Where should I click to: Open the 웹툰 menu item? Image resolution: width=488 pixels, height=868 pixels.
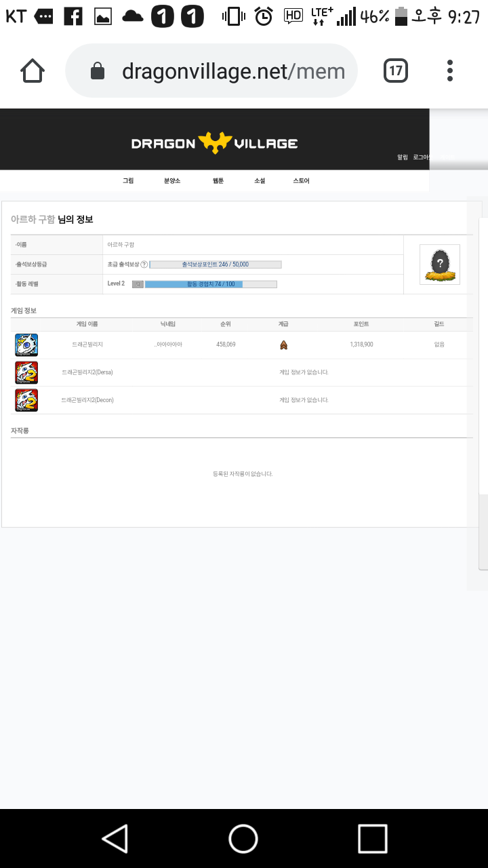pos(218,181)
